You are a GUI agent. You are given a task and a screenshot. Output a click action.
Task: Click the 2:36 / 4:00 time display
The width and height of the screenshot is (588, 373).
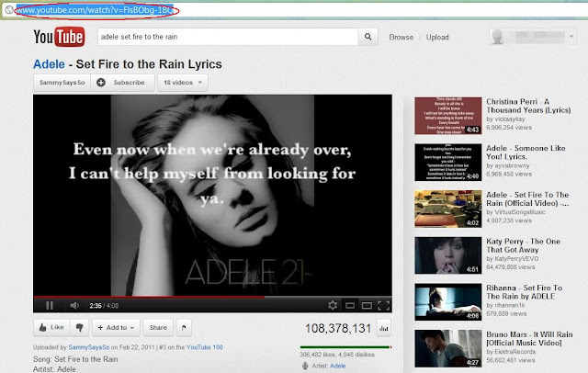pyautogui.click(x=104, y=306)
